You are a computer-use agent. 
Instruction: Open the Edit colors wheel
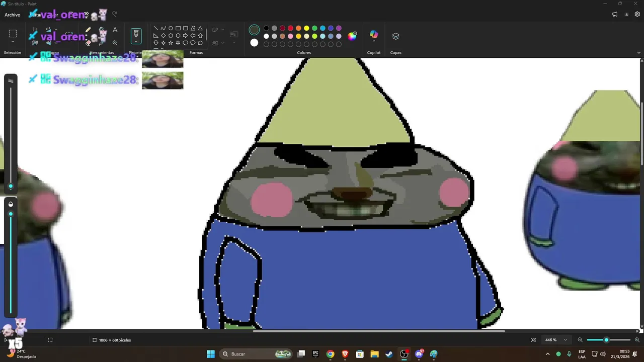point(352,36)
